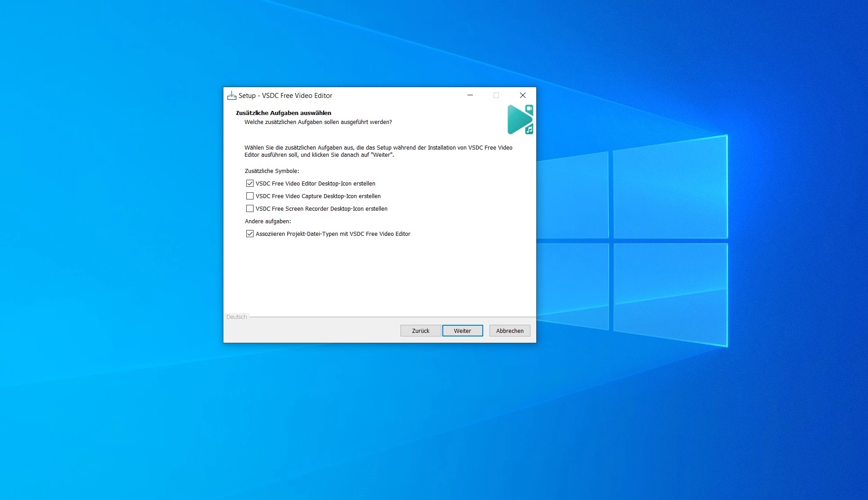Image resolution: width=868 pixels, height=500 pixels.
Task: Click the Andere aufgaben label
Action: point(268,221)
